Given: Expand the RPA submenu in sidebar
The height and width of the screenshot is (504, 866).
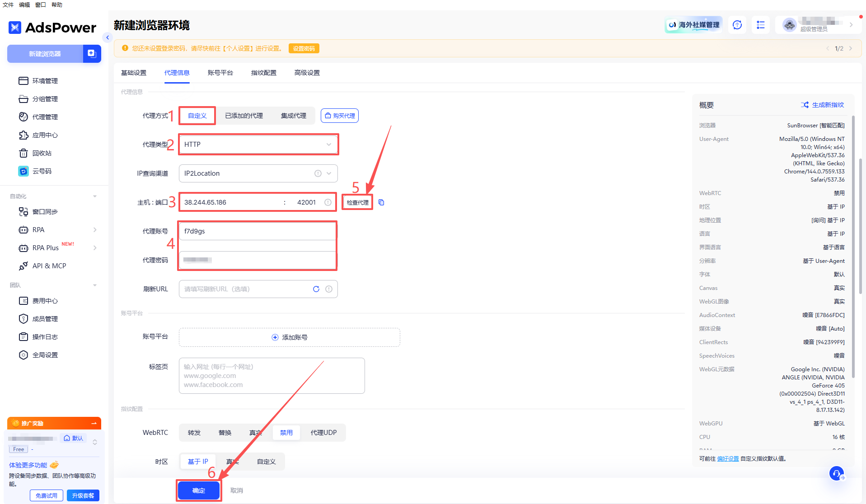Looking at the screenshot, I should coord(95,230).
